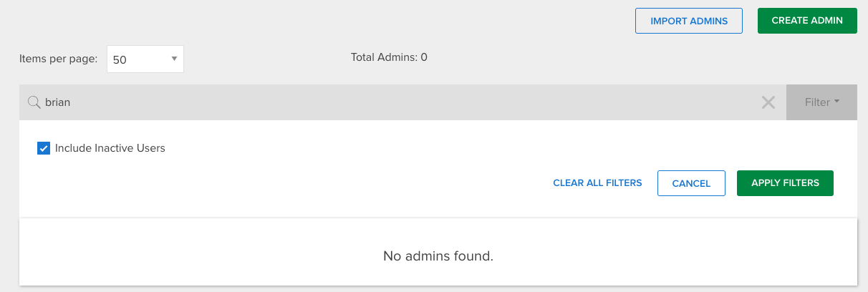Focus the search field containing brian
Viewport: 868px width, 292px height.
tap(402, 102)
